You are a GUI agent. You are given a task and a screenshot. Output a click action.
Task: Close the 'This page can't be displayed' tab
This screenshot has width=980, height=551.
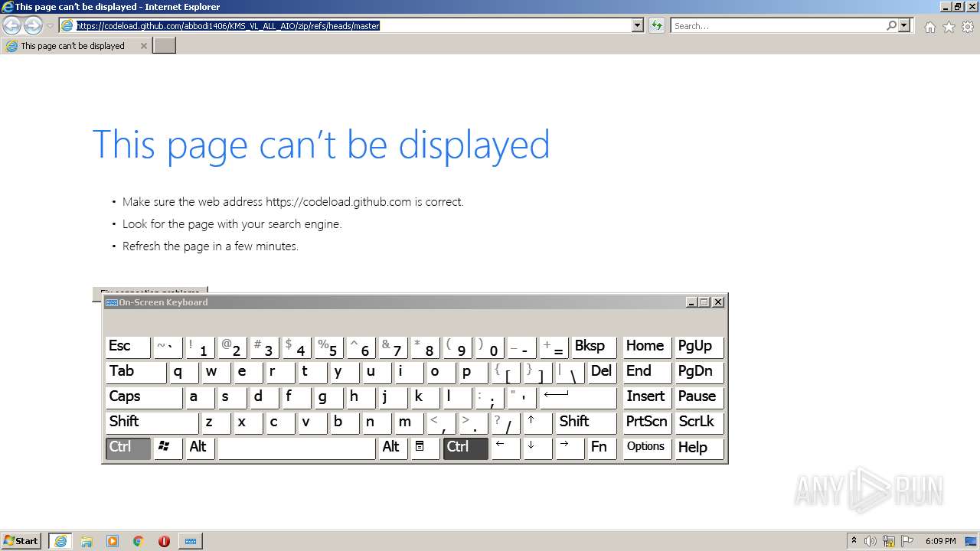tap(143, 46)
